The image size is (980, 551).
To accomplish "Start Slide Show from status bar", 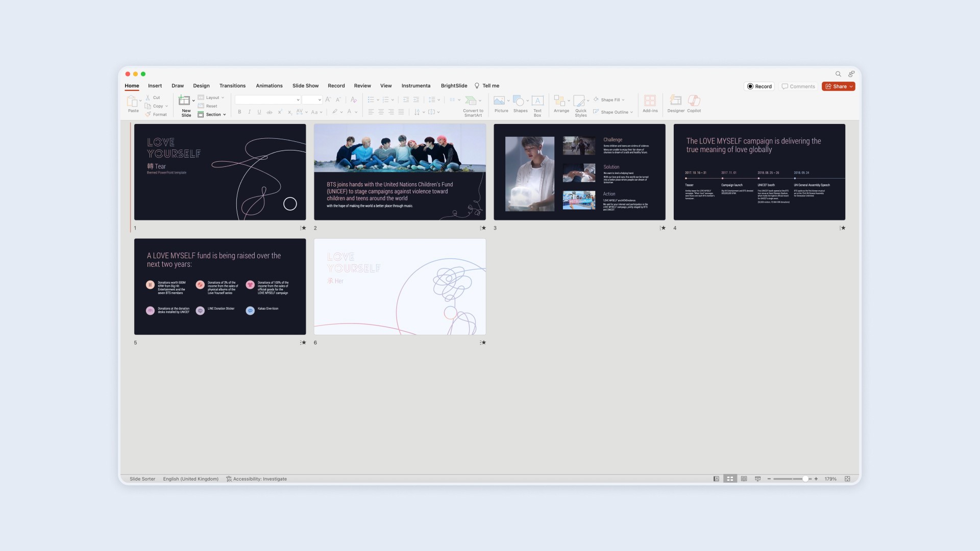I will (x=757, y=479).
